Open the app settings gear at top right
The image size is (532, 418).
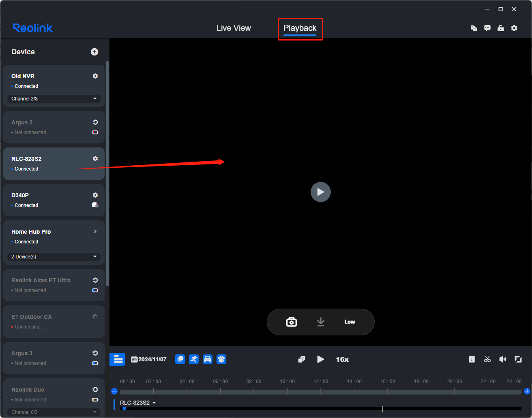[514, 28]
